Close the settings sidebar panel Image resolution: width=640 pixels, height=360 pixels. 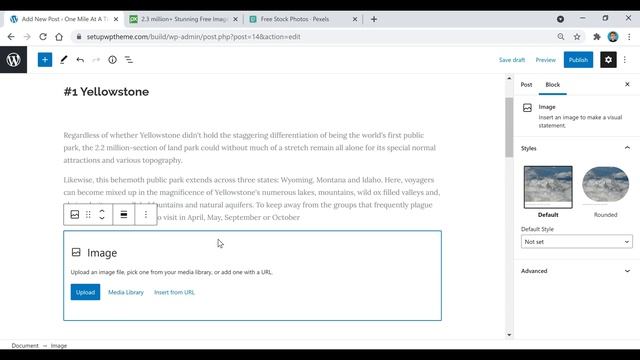pyautogui.click(x=627, y=84)
